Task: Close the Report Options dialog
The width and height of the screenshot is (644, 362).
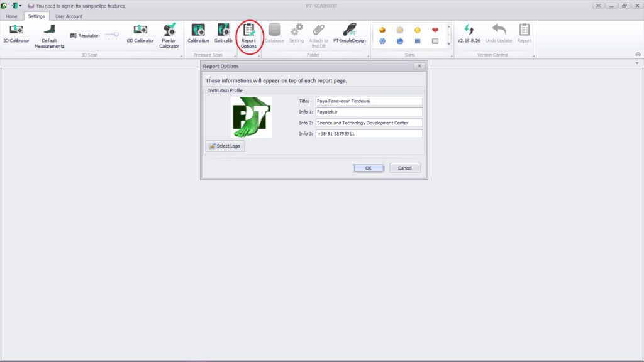Action: 419,66
